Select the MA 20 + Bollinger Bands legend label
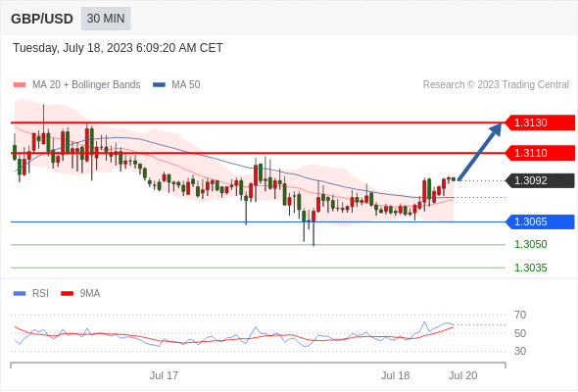Image resolution: width=578 pixels, height=392 pixels. 86,85
